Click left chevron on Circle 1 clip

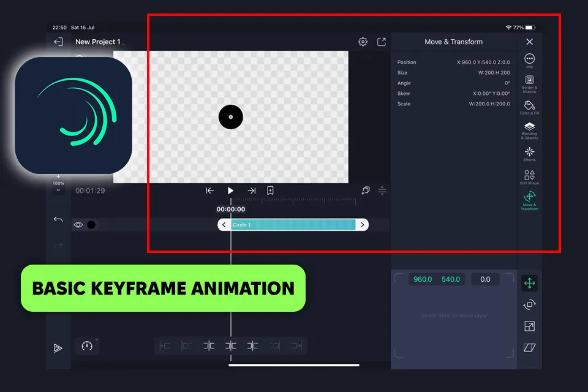tap(224, 225)
